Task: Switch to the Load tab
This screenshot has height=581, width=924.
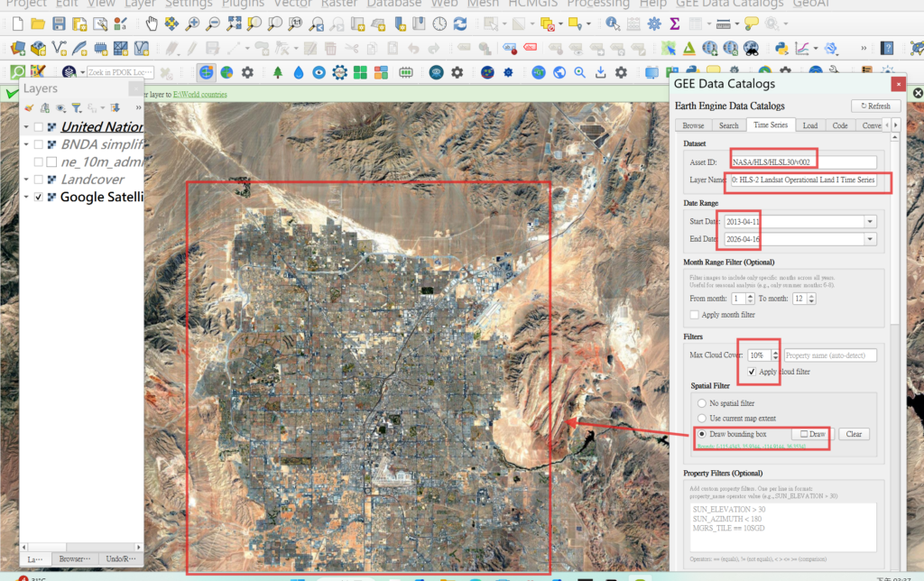Action: 810,125
